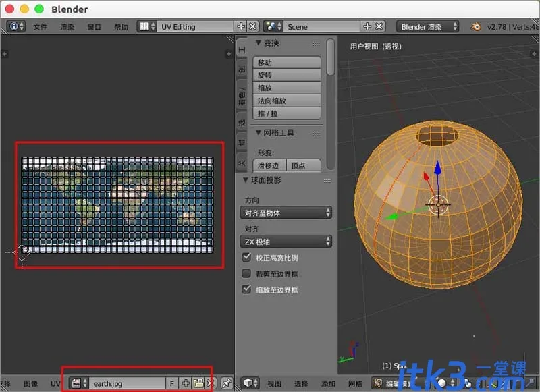Browse images via icon left of earth.jpg
Screen dimensions: 540x392
(x=80, y=383)
